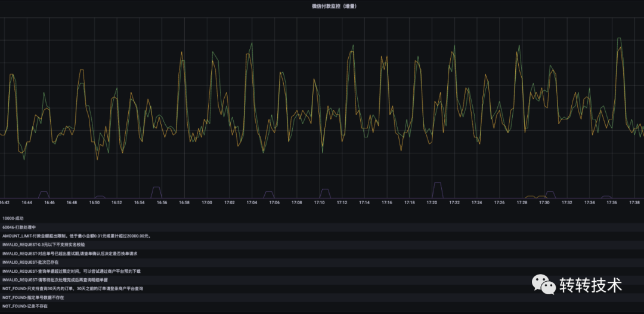Click the 17:32 time axis label

click(567, 202)
